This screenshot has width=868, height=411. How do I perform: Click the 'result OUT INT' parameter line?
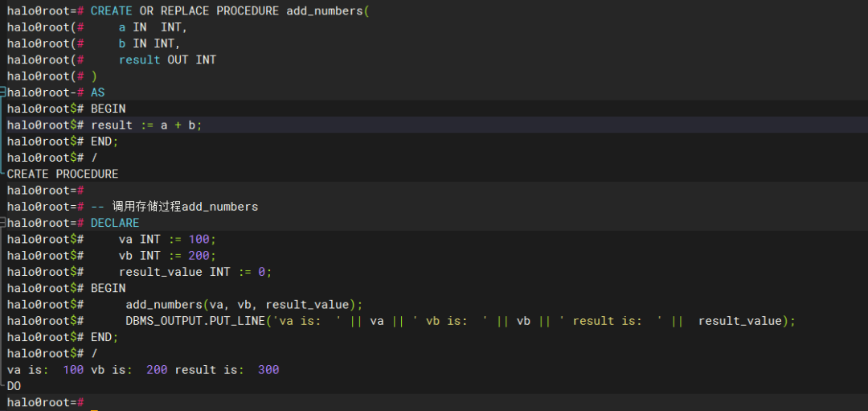pos(167,60)
